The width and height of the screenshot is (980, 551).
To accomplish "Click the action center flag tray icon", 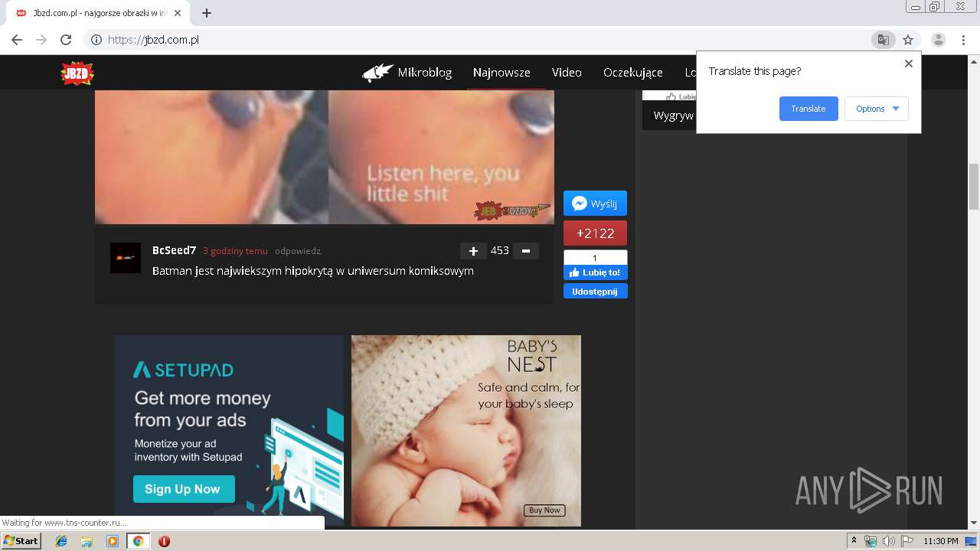I will [907, 541].
